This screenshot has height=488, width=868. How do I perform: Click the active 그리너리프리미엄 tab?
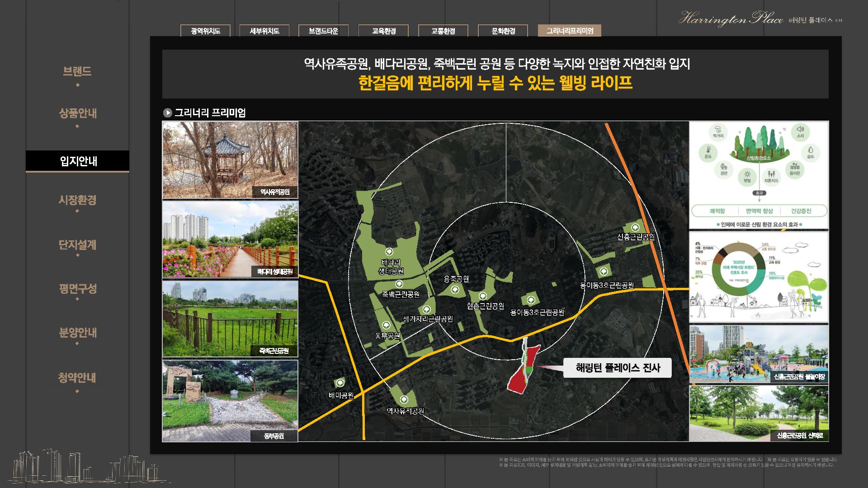tap(570, 30)
